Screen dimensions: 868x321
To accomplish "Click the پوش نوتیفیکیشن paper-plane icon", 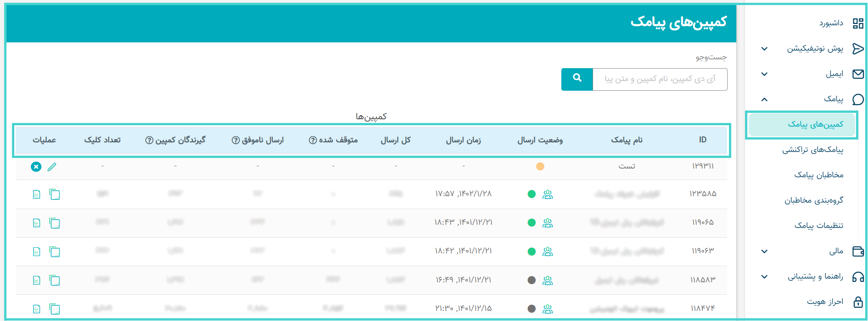I will 858,48.
